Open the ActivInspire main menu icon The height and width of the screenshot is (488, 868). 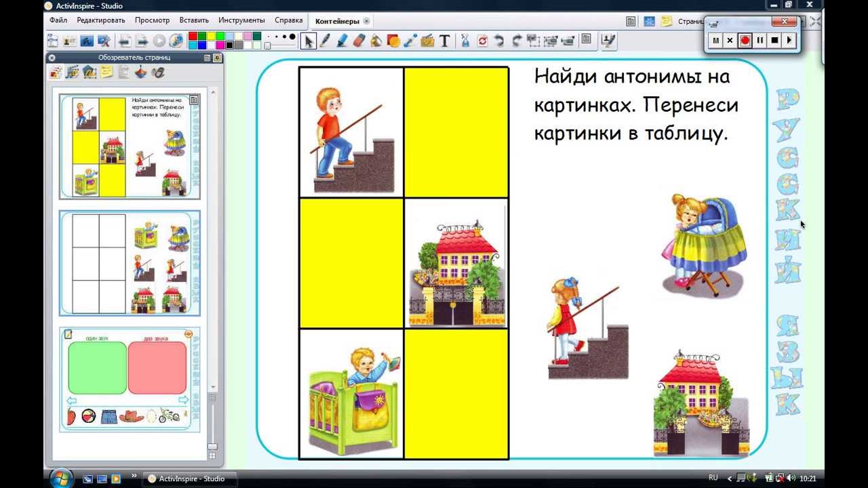52,41
